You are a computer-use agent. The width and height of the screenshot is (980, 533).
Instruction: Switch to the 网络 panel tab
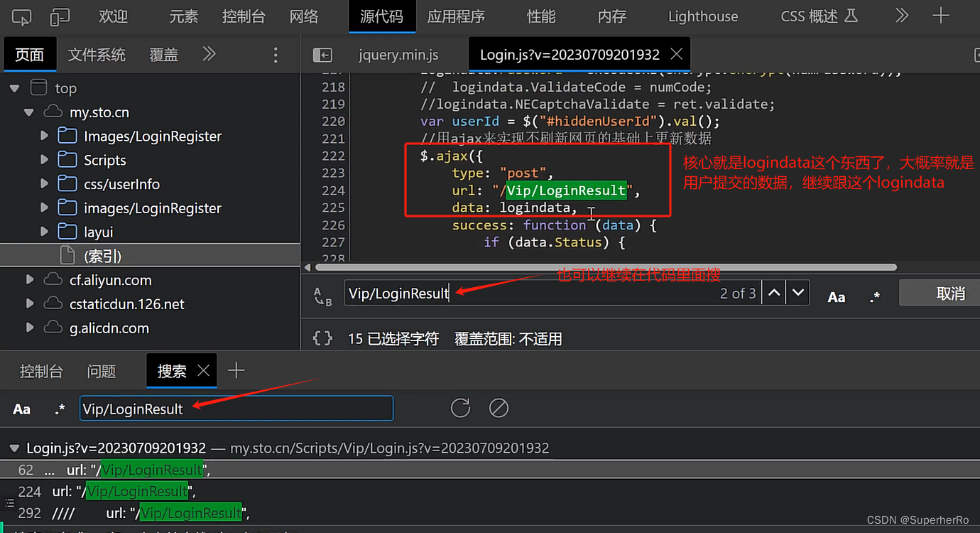tap(304, 16)
